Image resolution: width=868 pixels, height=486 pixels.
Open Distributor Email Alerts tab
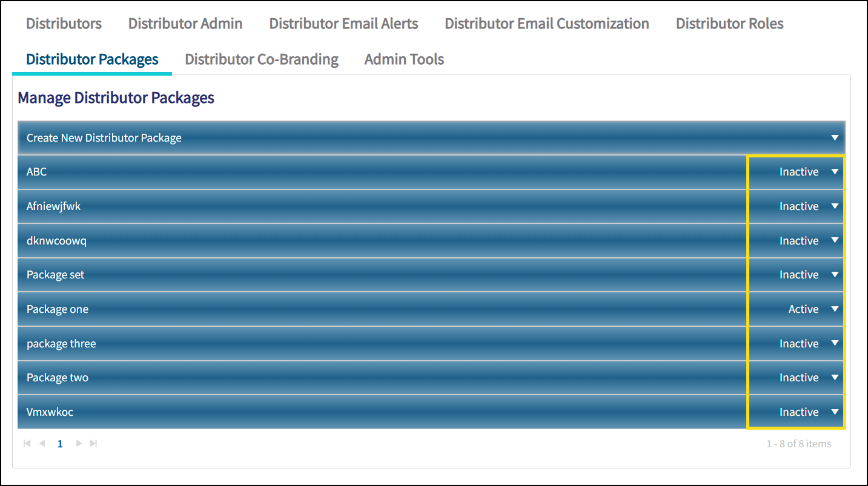343,24
